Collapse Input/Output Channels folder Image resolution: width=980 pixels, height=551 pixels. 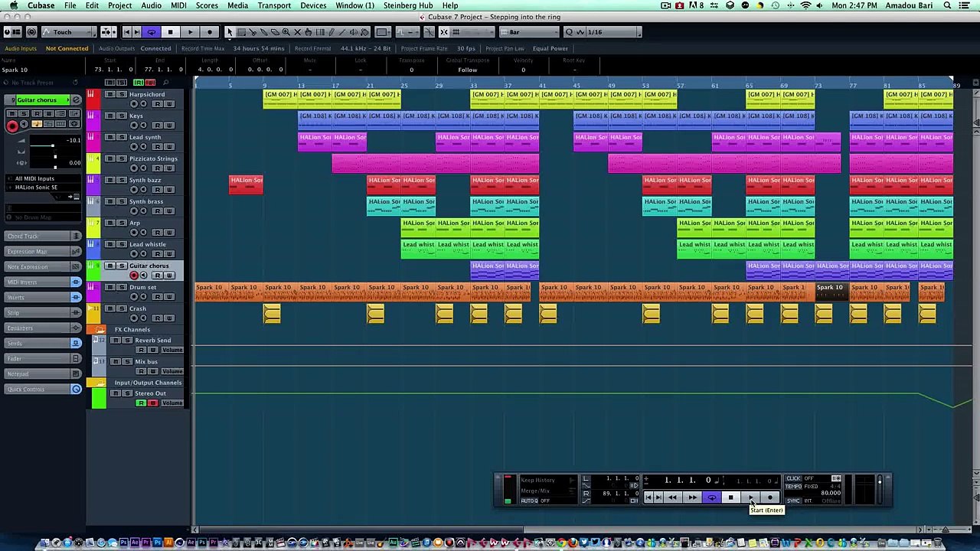pos(100,382)
